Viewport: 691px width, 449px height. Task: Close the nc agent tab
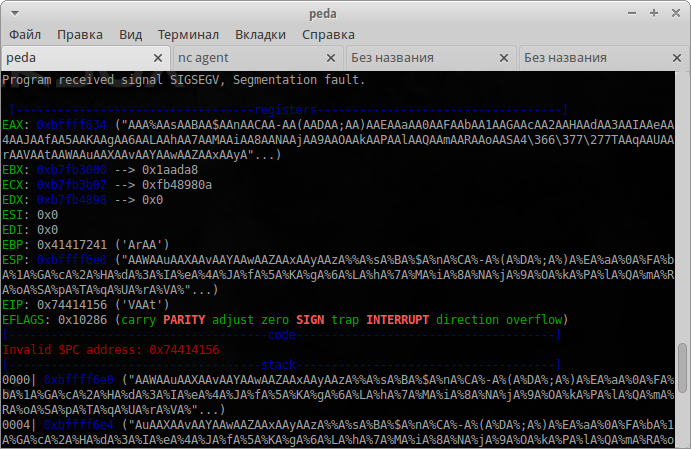pos(331,58)
